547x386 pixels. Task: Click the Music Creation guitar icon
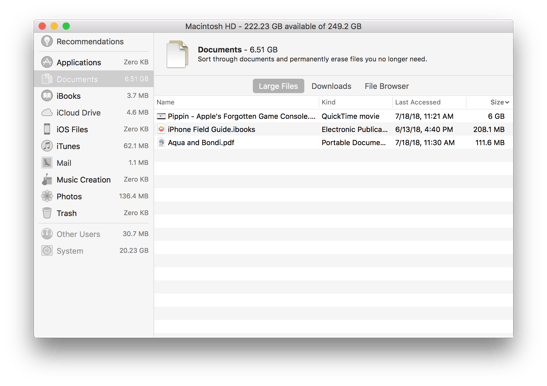47,179
